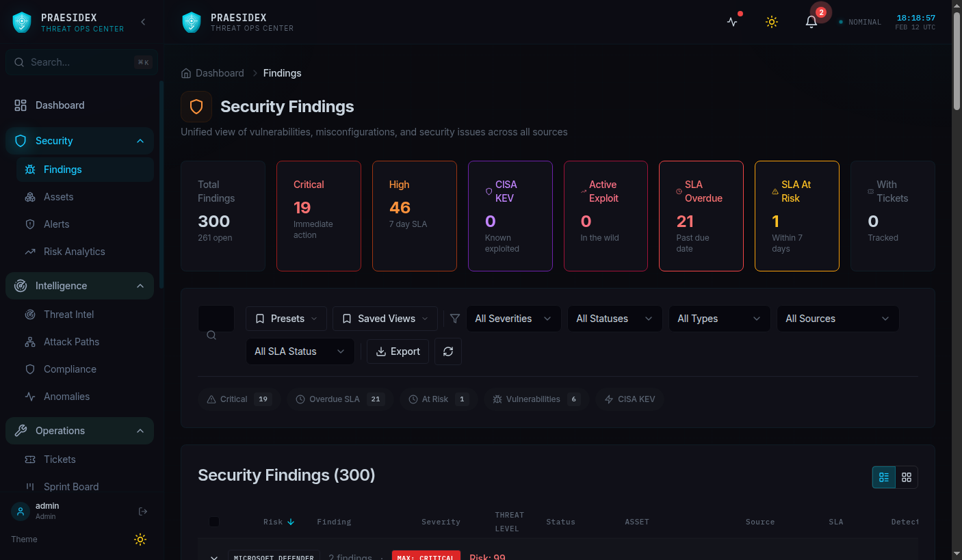Click the Search input field
Viewport: 962px width, 560px height.
pyautogui.click(x=81, y=62)
